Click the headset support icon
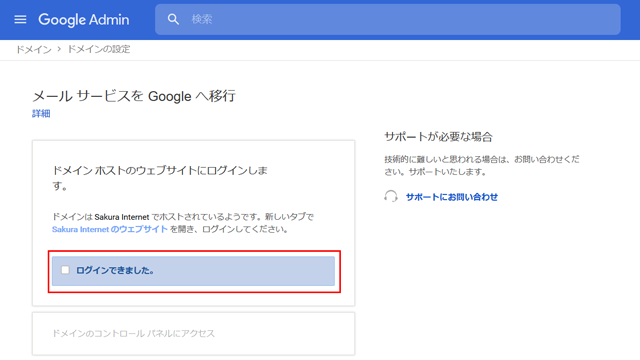 [391, 196]
